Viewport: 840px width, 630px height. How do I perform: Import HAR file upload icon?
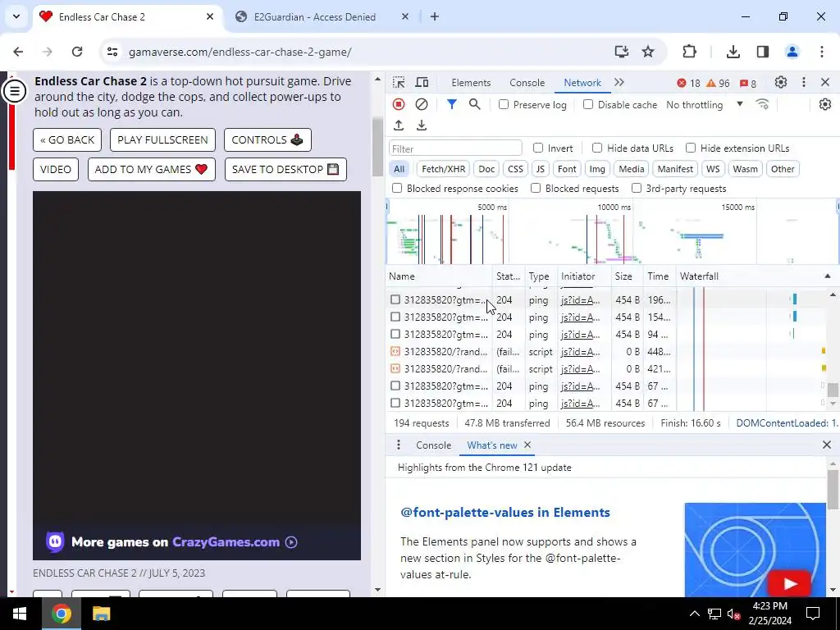[x=399, y=126]
